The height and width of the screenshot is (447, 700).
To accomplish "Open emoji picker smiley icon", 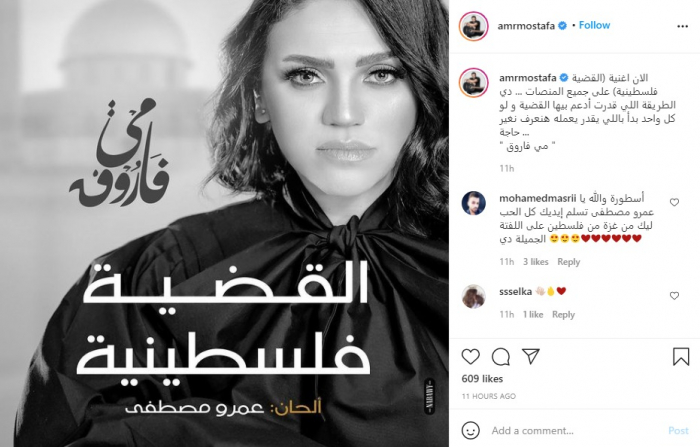I will (471, 430).
